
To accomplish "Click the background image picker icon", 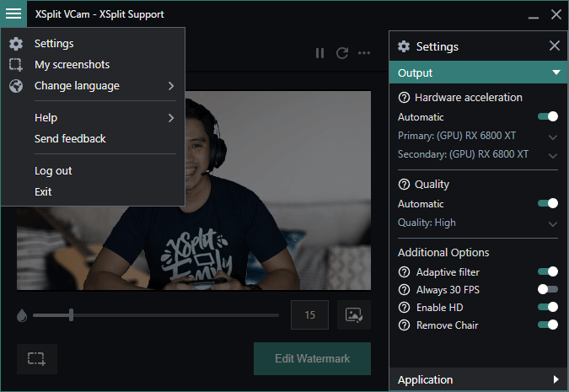I will [354, 315].
